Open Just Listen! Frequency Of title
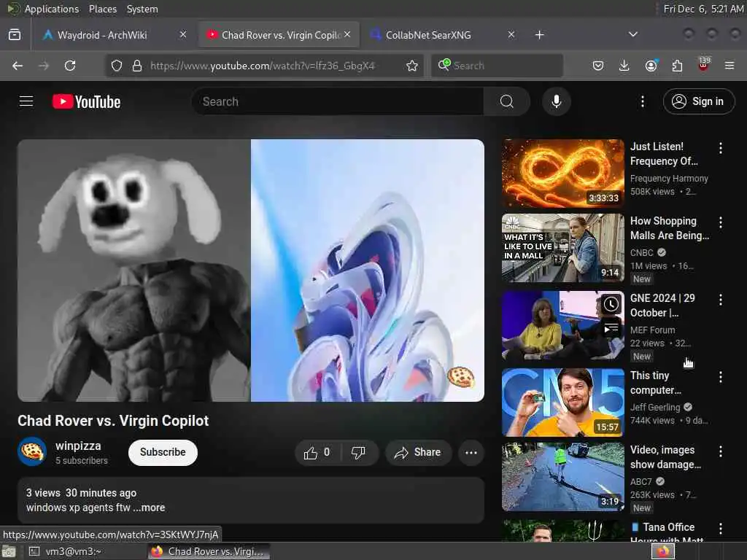 tap(664, 154)
